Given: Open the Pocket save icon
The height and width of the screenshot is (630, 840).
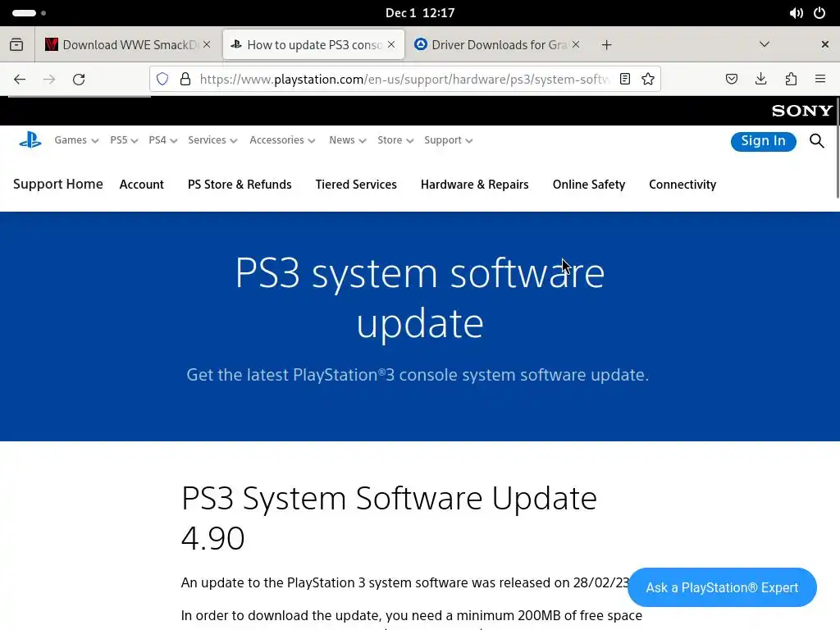Looking at the screenshot, I should coord(731,80).
